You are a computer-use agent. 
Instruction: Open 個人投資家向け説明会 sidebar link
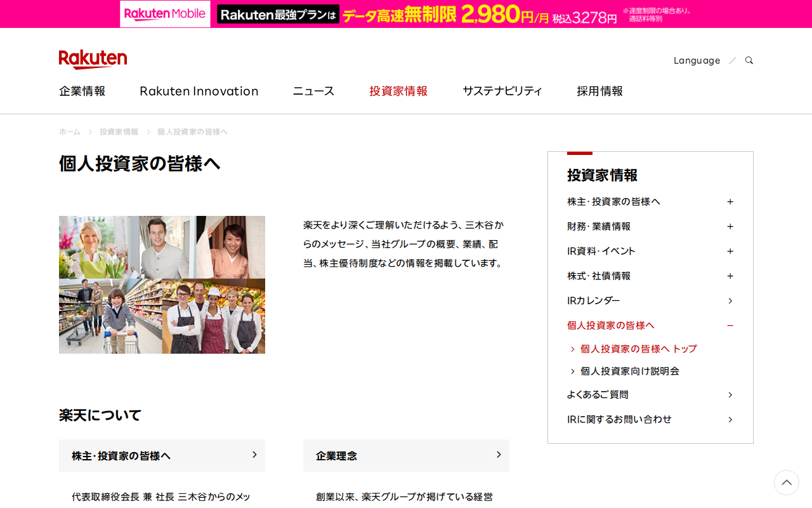630,371
